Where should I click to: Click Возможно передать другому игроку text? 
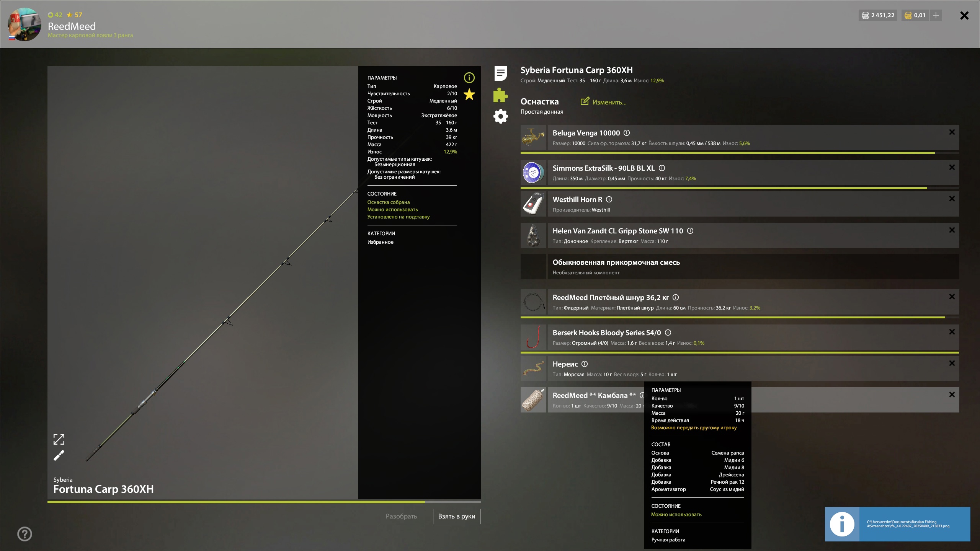tap(694, 427)
